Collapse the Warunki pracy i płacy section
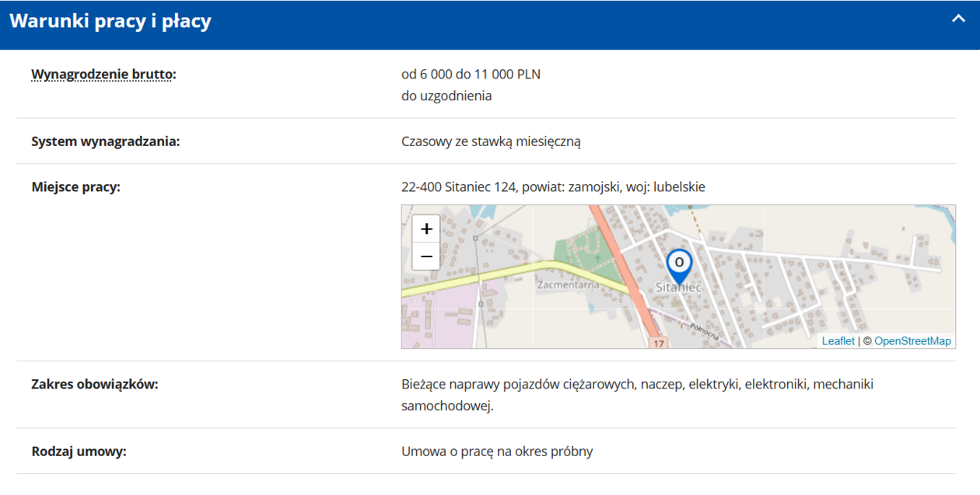Screen dimensions: 980x495 (x=958, y=19)
